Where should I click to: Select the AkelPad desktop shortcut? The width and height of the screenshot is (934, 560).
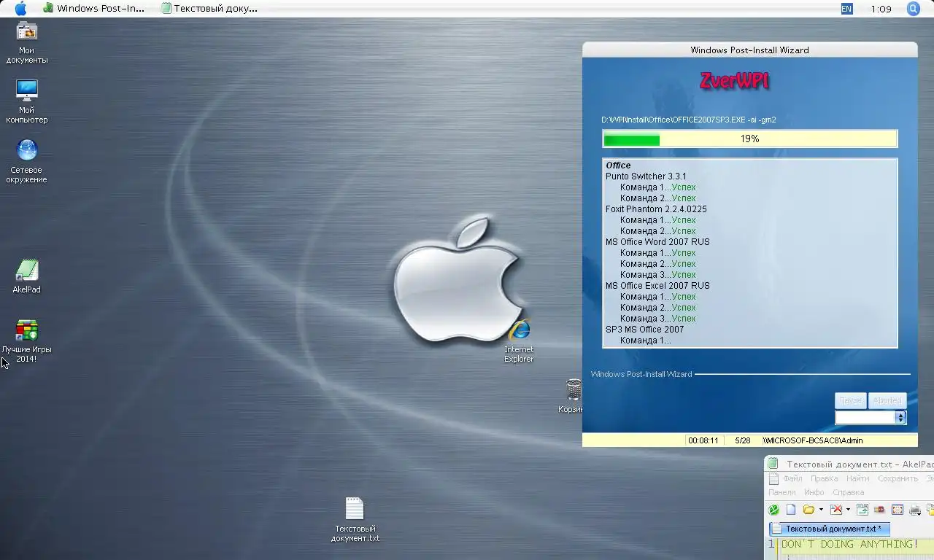[26, 276]
